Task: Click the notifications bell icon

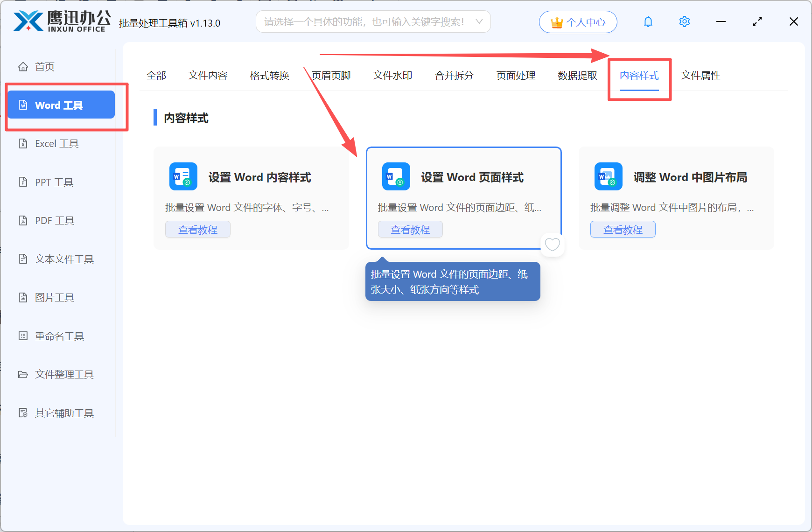Action: click(x=648, y=21)
